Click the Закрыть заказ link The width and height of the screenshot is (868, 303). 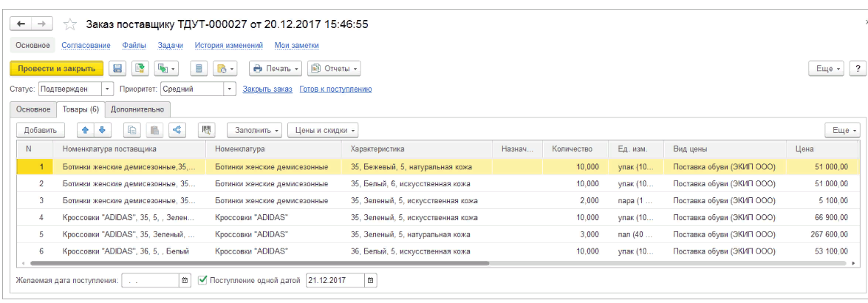pos(267,89)
